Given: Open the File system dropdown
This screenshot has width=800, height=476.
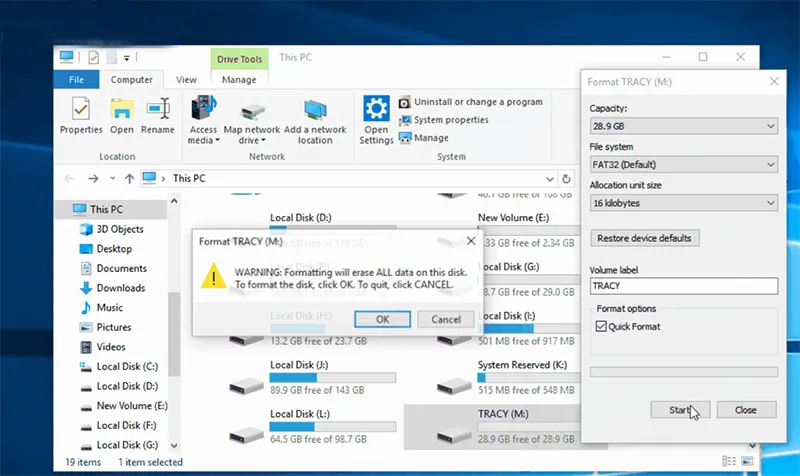Looking at the screenshot, I should tap(684, 164).
